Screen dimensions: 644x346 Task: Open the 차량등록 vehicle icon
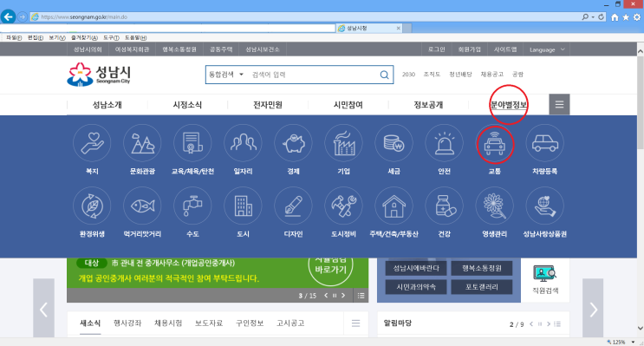(545, 143)
